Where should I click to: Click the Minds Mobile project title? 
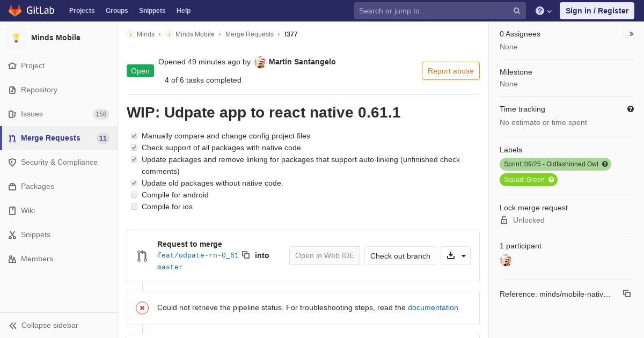click(56, 38)
